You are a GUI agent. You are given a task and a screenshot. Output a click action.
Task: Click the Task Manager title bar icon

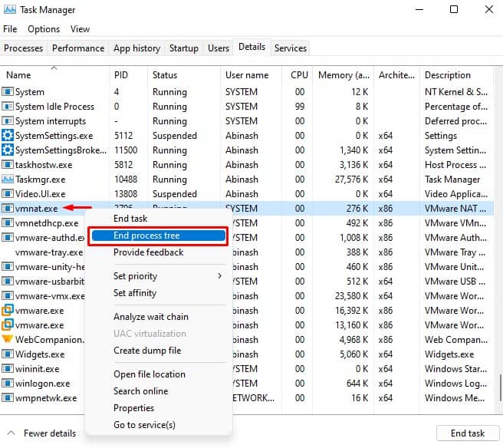[x=10, y=10]
